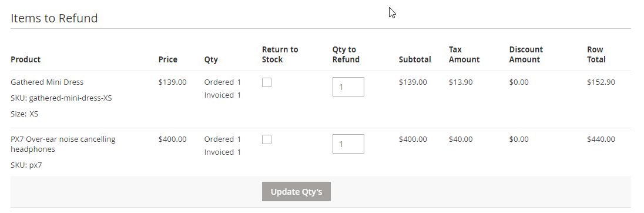Select the Gathered Mini Dress product name
The width and height of the screenshot is (644, 213).
(x=47, y=82)
